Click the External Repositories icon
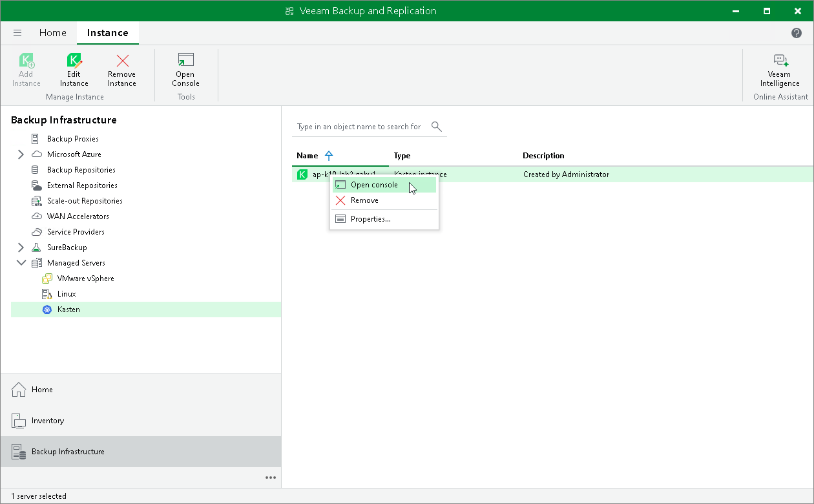 (37, 185)
